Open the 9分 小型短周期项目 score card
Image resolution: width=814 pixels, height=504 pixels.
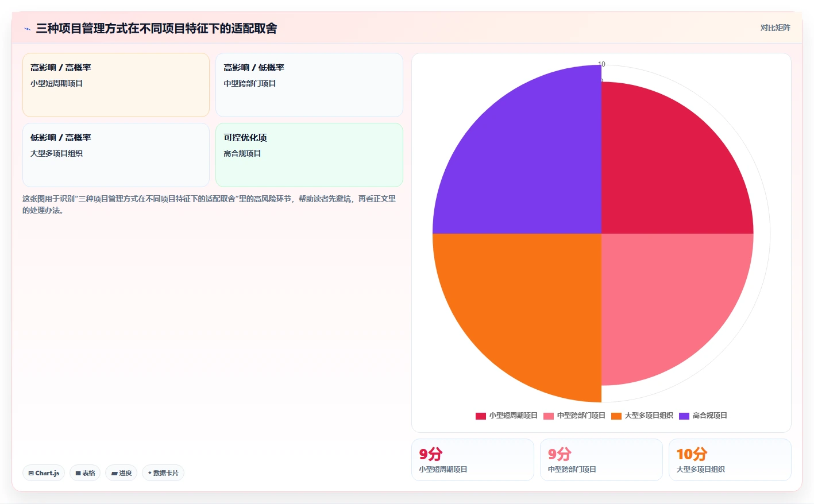click(473, 460)
